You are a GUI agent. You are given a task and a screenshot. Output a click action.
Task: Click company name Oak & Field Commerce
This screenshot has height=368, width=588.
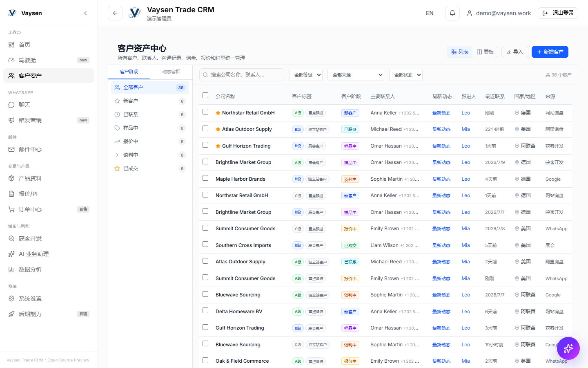tap(242, 361)
